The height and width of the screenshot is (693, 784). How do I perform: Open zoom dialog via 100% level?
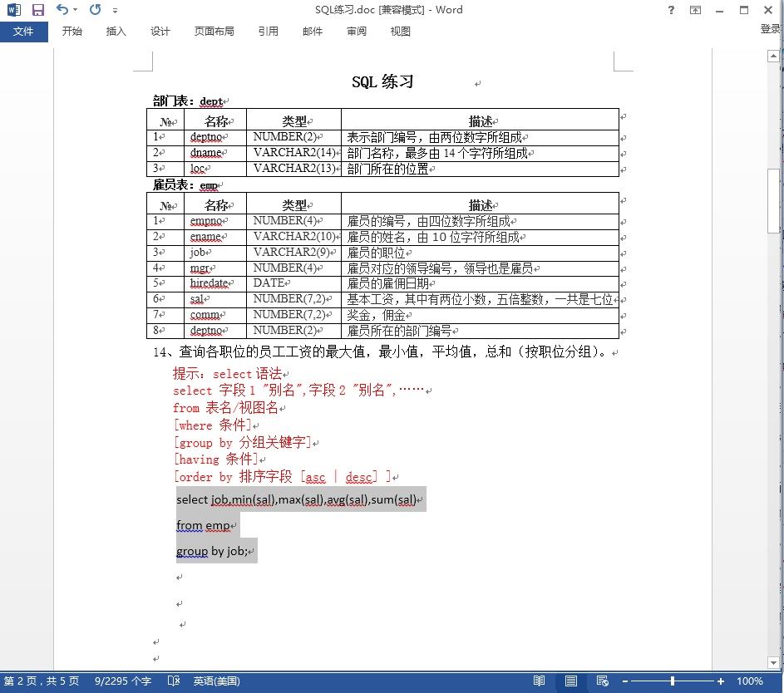(750, 681)
